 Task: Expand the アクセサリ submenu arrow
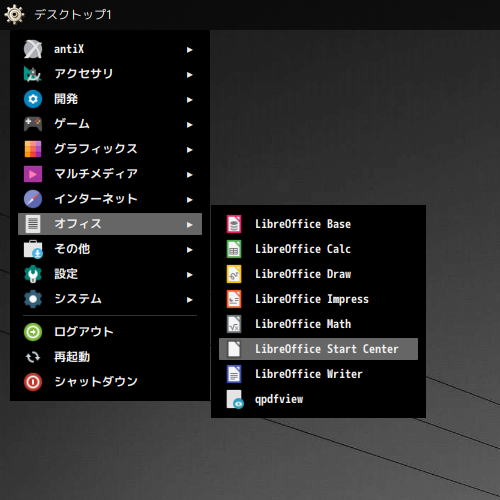[x=189, y=75]
